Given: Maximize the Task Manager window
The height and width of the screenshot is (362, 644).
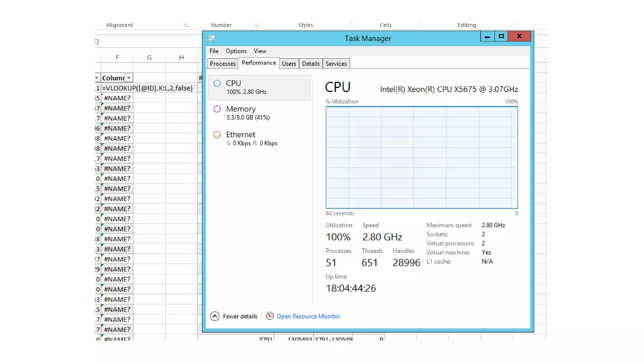Looking at the screenshot, I should [x=501, y=36].
